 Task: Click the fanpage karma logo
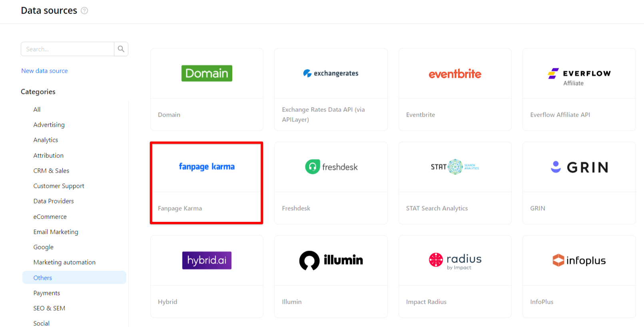[x=207, y=167]
